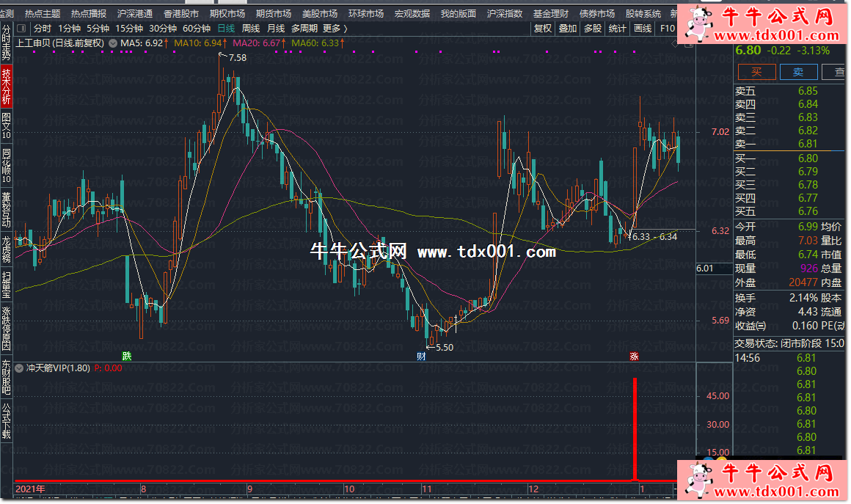Open the 公式下载 sidebar item
The image size is (851, 504).
(x=7, y=420)
